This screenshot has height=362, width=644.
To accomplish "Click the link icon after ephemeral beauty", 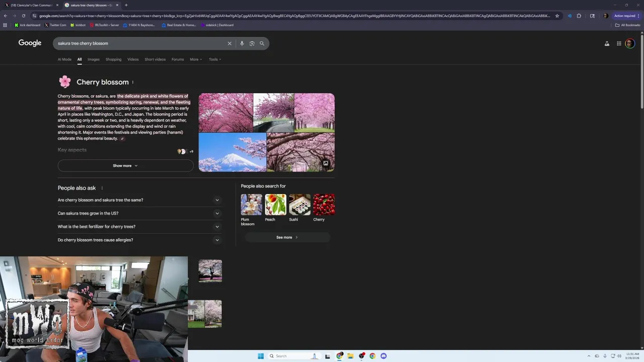I will pos(122,139).
